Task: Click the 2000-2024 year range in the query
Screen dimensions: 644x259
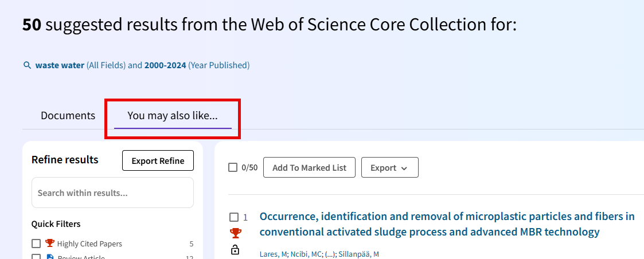Action: pyautogui.click(x=165, y=65)
